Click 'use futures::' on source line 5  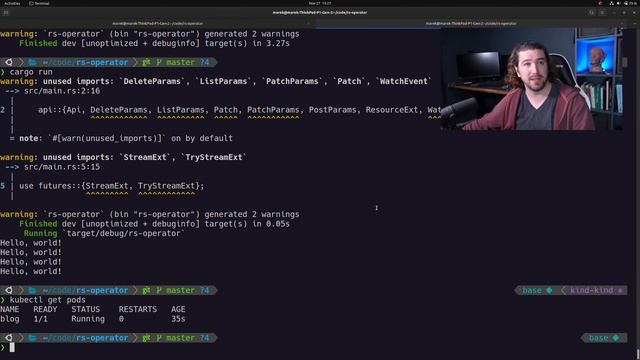click(50, 186)
